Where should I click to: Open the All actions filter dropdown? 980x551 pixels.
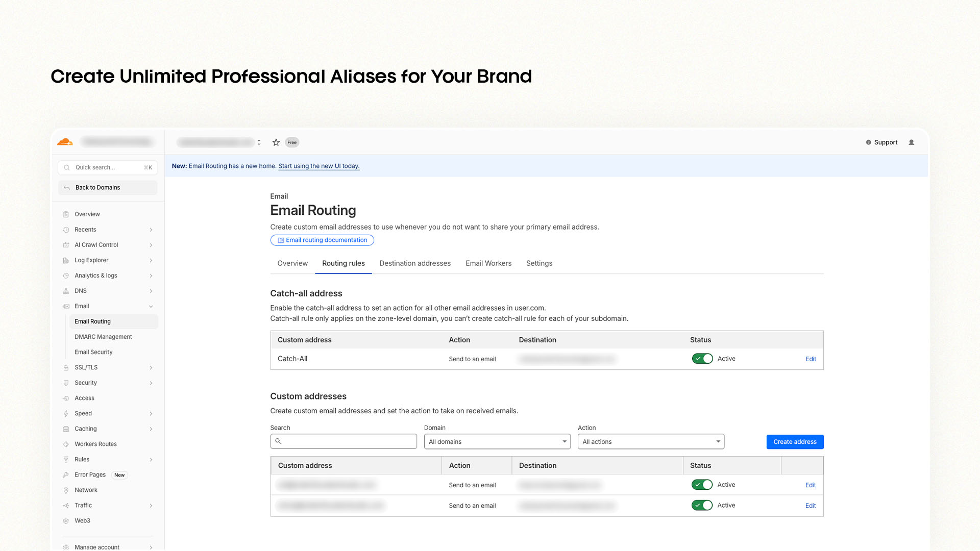[x=650, y=441]
